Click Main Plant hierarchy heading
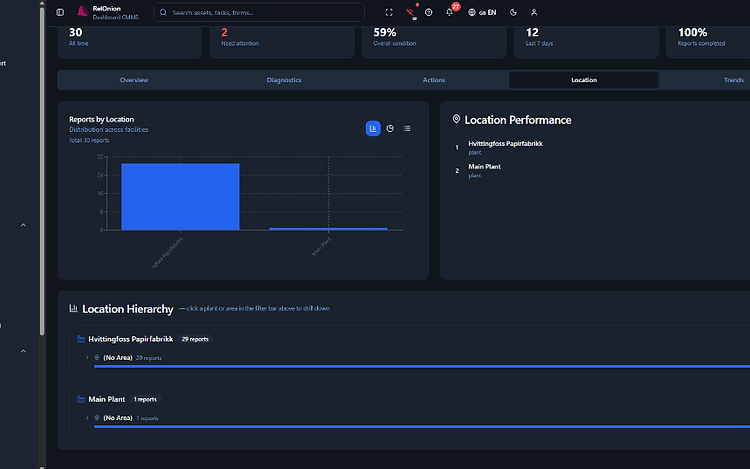Image resolution: width=750 pixels, height=469 pixels. tap(107, 399)
